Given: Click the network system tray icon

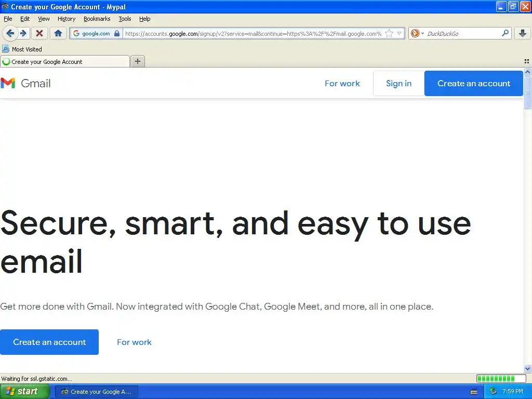Looking at the screenshot, I should point(494,392).
